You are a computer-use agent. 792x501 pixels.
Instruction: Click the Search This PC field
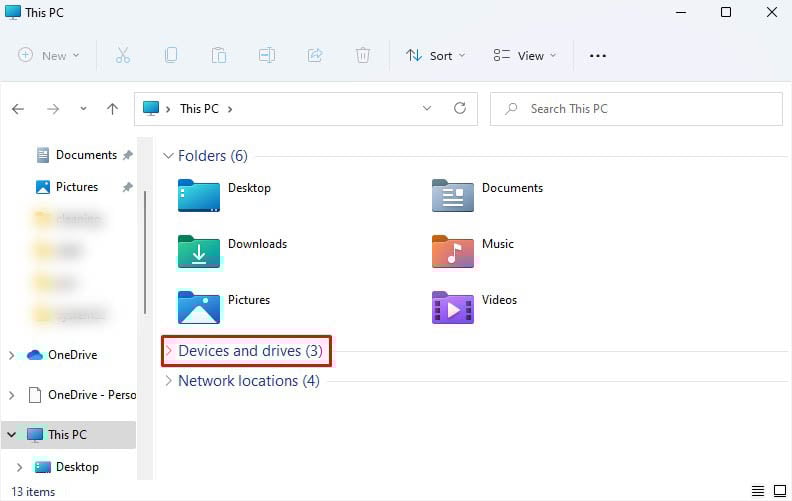tap(636, 109)
